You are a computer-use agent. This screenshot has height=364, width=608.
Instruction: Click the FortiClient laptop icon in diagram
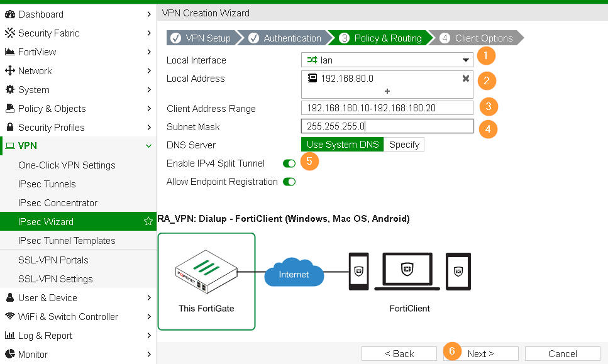tap(407, 272)
